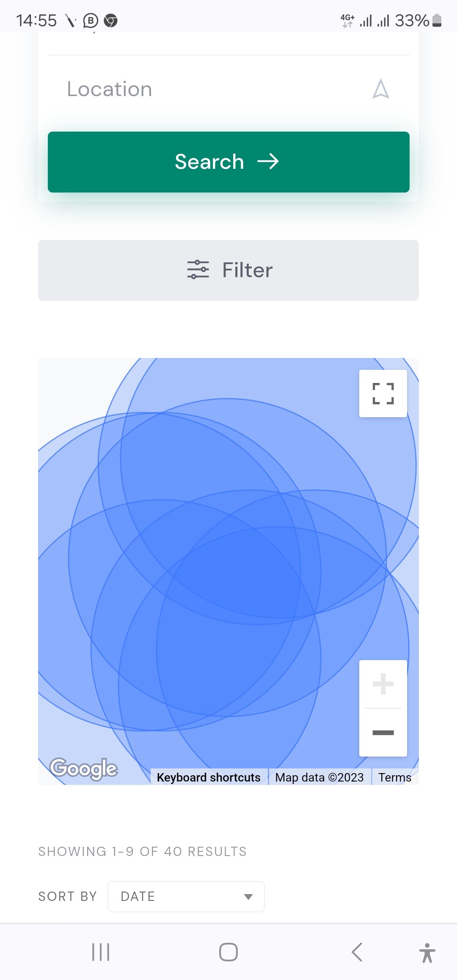The height and width of the screenshot is (980, 457).
Task: Tap the Android home button
Action: click(228, 952)
